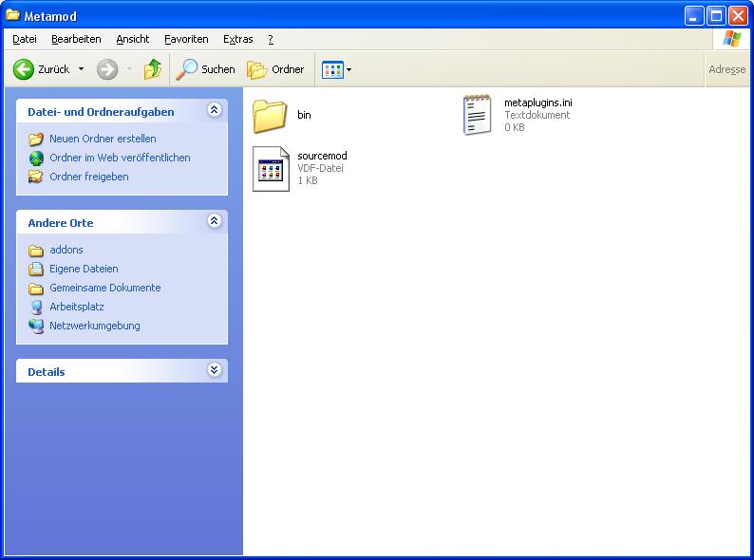The image size is (754, 560).
Task: Click Ordner im Web veröffentlichen link
Action: click(x=120, y=158)
